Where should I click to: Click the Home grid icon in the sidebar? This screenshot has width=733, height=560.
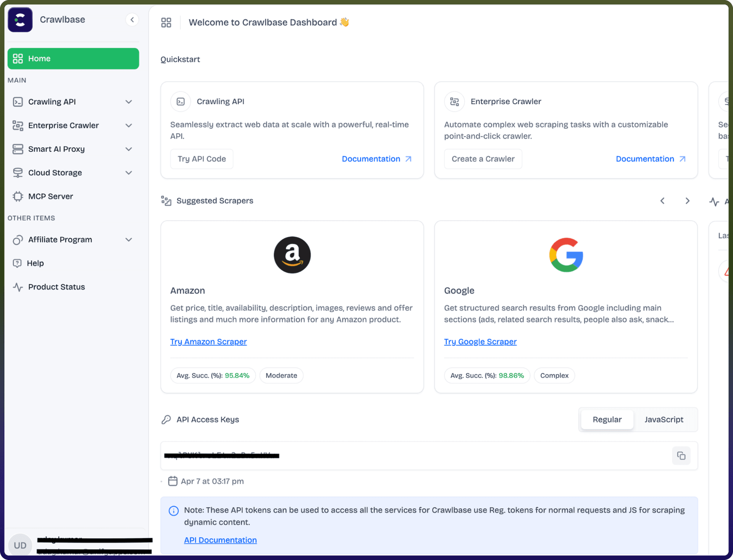tap(18, 58)
